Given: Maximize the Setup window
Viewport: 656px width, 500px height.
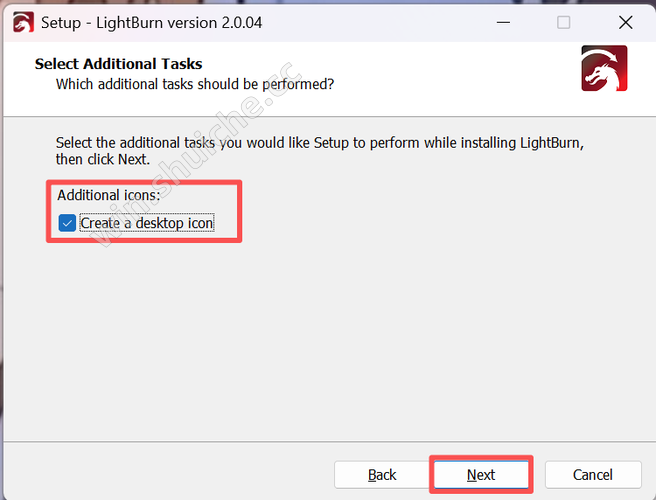Looking at the screenshot, I should click(x=563, y=22).
